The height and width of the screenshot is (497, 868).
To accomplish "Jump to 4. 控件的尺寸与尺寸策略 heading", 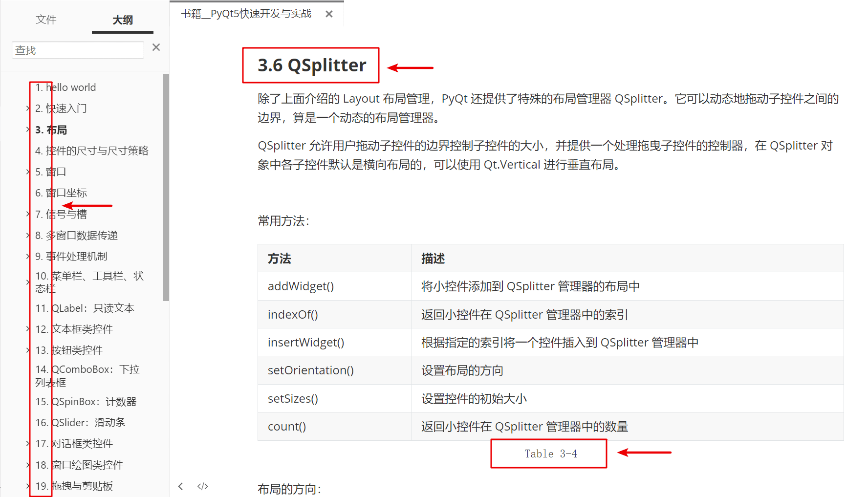I will point(92,151).
